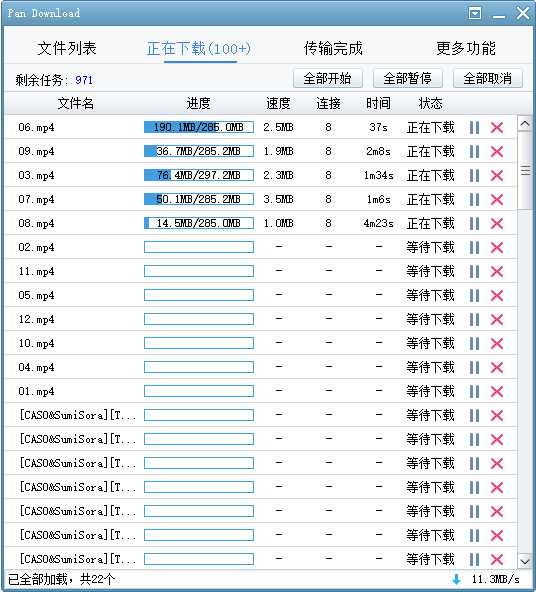Screen dimensions: 536x592
Task: Pause everything via 全部暂停
Action: tap(408, 79)
